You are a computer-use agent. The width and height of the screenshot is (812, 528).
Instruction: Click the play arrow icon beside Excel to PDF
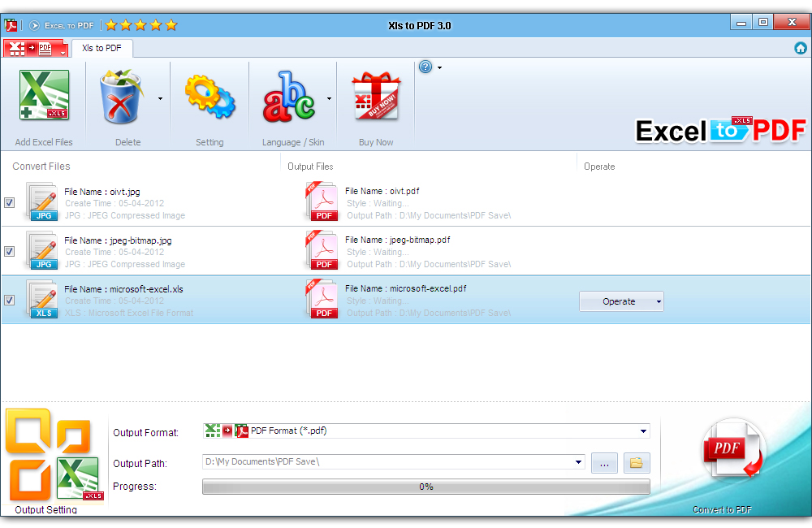tap(34, 25)
